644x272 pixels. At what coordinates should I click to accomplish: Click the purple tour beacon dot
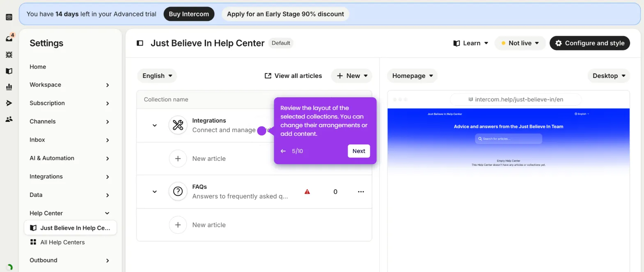pyautogui.click(x=261, y=131)
